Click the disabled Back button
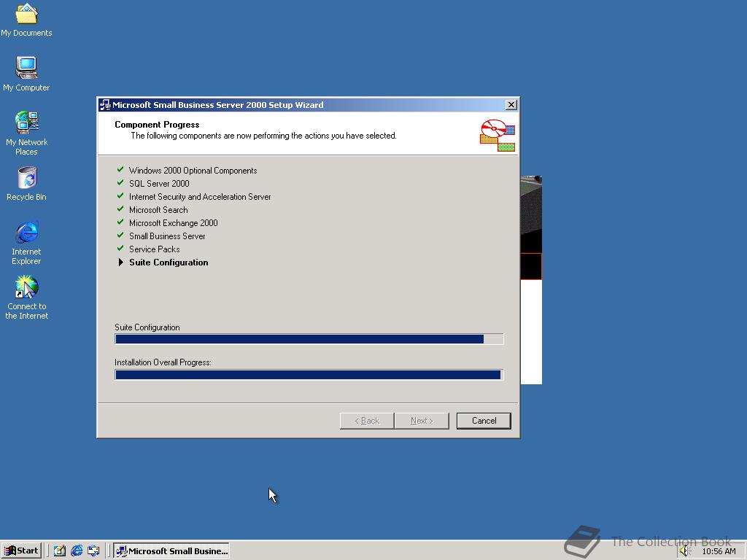This screenshot has width=747, height=560. point(367,421)
